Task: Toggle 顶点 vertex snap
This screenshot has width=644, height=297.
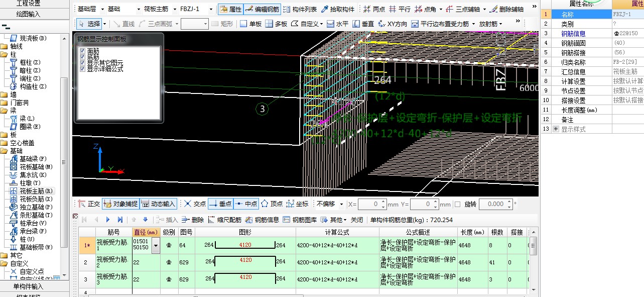Action: [272, 204]
